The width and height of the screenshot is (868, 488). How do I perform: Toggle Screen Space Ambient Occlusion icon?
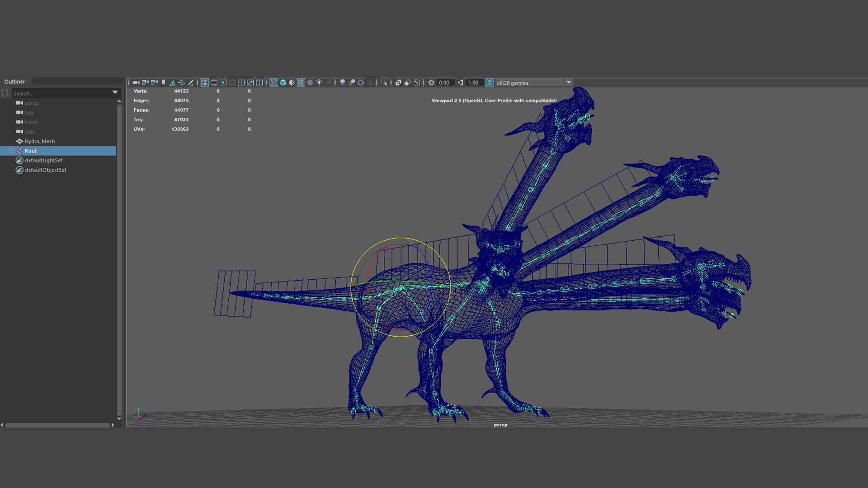342,83
